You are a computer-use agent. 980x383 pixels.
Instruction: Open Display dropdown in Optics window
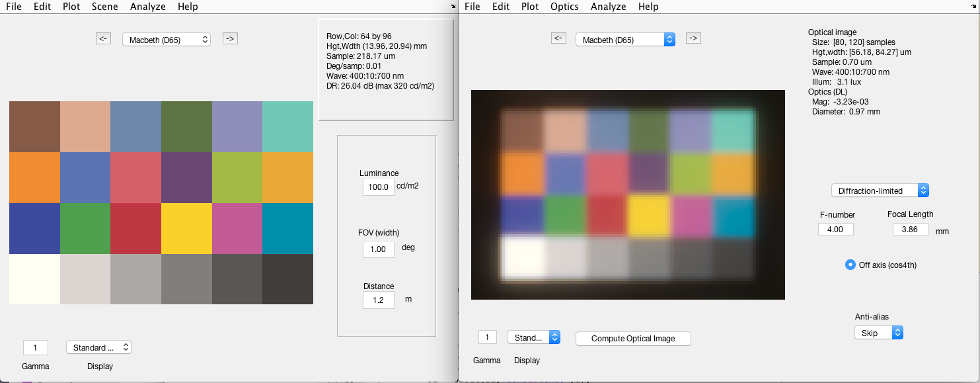(x=534, y=337)
